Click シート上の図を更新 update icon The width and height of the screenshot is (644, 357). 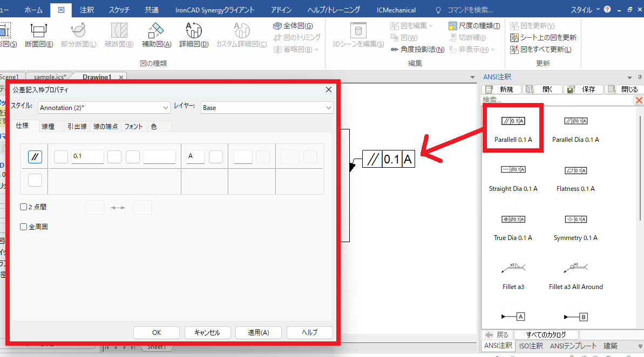[x=514, y=38]
